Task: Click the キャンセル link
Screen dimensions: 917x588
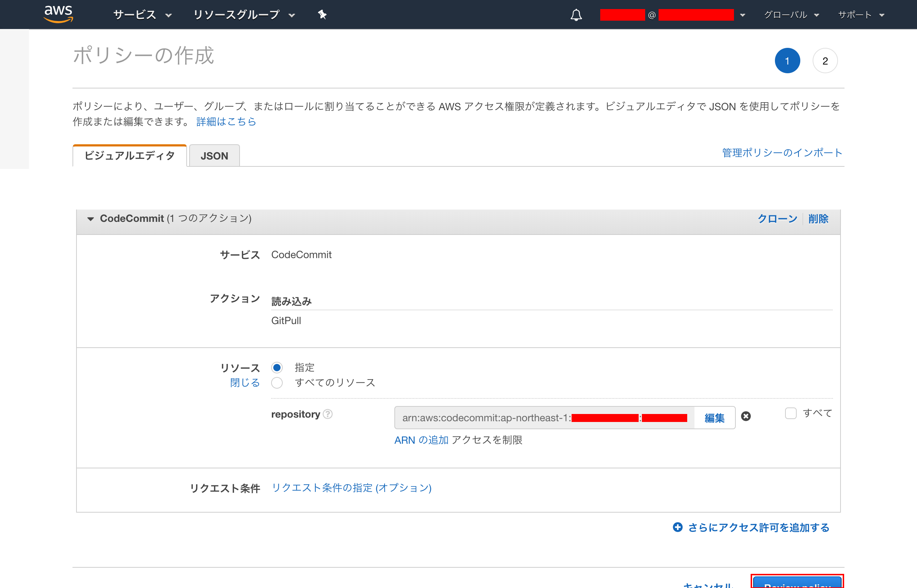Action: [708, 585]
